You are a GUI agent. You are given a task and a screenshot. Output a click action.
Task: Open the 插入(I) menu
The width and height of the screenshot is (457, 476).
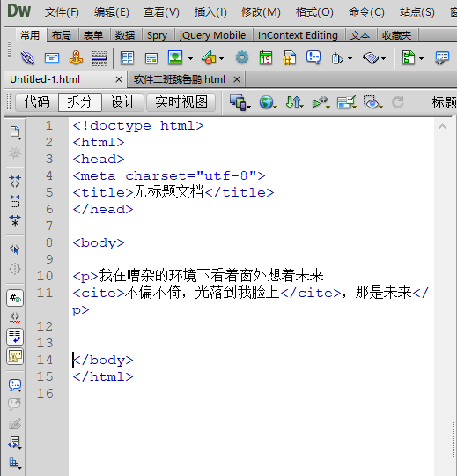210,12
